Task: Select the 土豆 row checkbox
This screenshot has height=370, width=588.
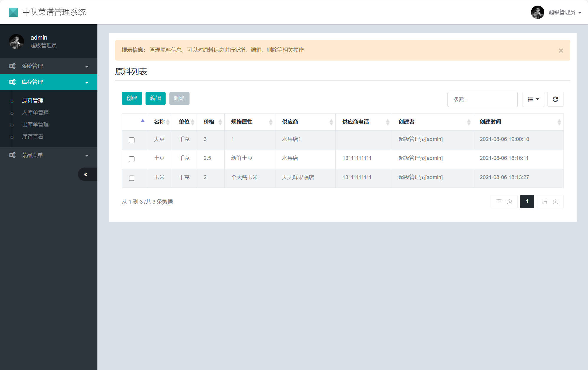Action: click(x=131, y=159)
